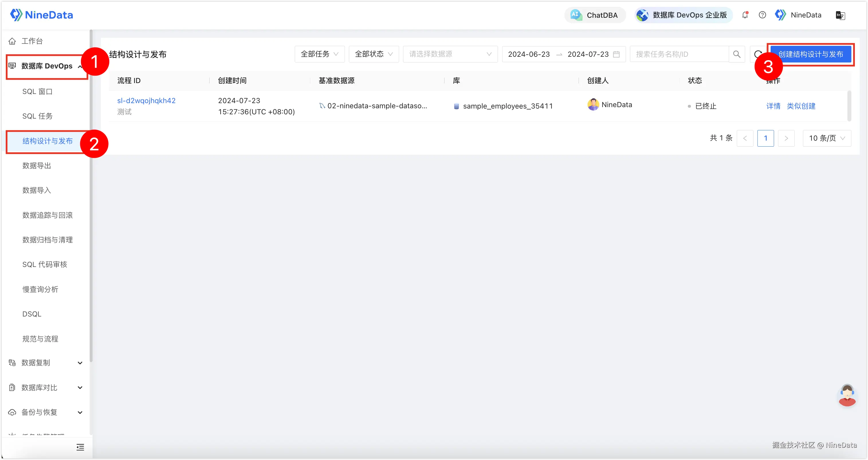This screenshot has height=460, width=868.
Task: Open the customer support avatar chat
Action: (847, 395)
